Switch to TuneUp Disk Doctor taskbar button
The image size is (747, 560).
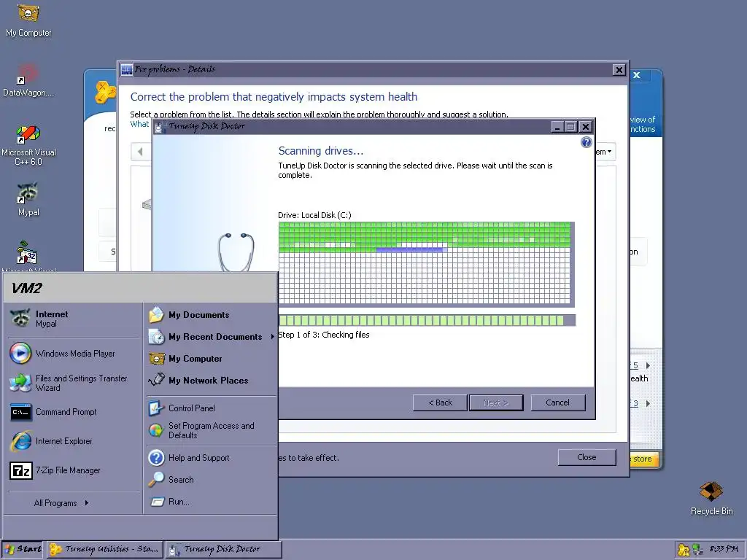pyautogui.click(x=223, y=549)
